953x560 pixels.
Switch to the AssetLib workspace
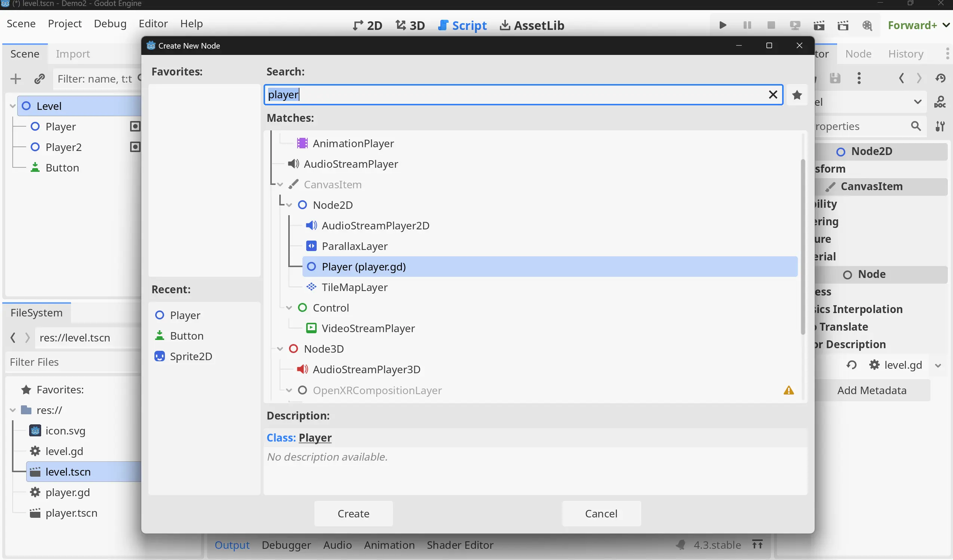coord(532,25)
